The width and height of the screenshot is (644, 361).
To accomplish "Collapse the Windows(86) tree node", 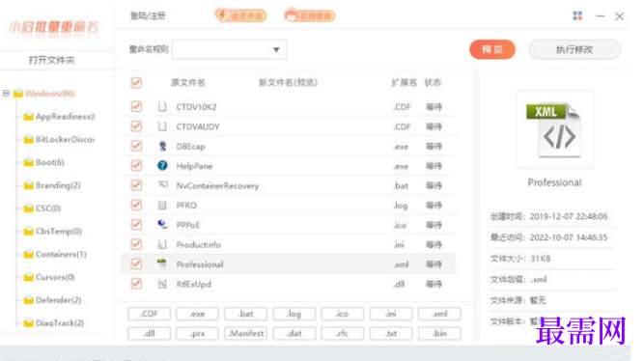I will pyautogui.click(x=6, y=94).
